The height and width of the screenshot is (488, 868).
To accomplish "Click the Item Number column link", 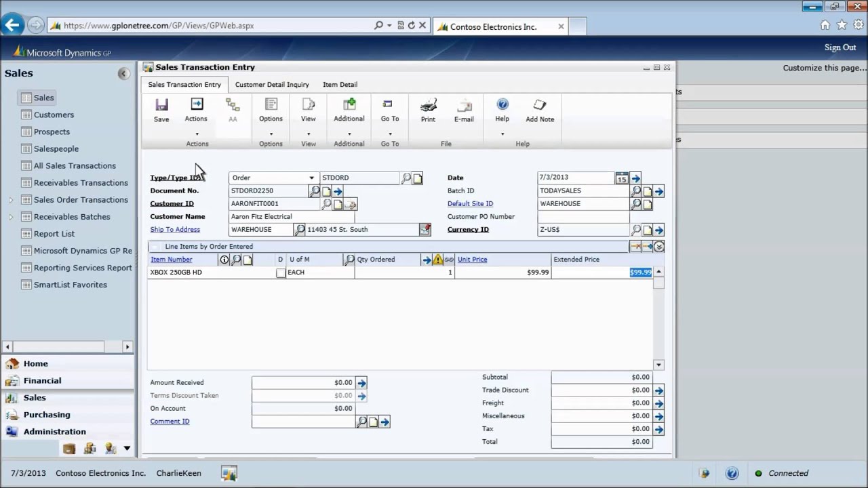I will point(171,260).
